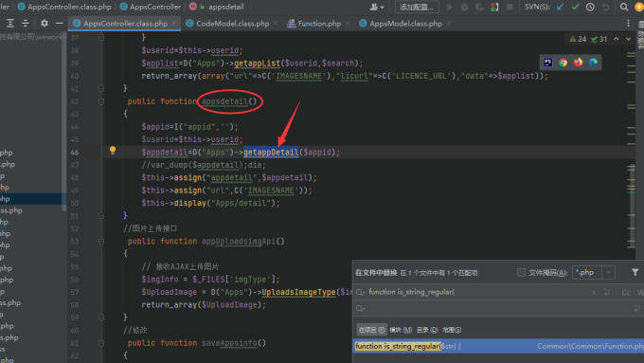Viewport: 644px width, 363px height.
Task: Open the *.php file mask dropdown
Action: click(x=608, y=273)
